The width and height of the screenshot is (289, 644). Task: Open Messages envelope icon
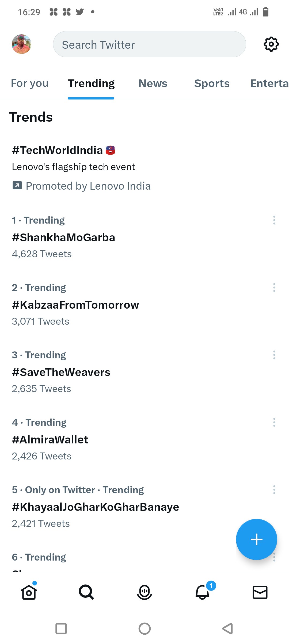pyautogui.click(x=260, y=592)
